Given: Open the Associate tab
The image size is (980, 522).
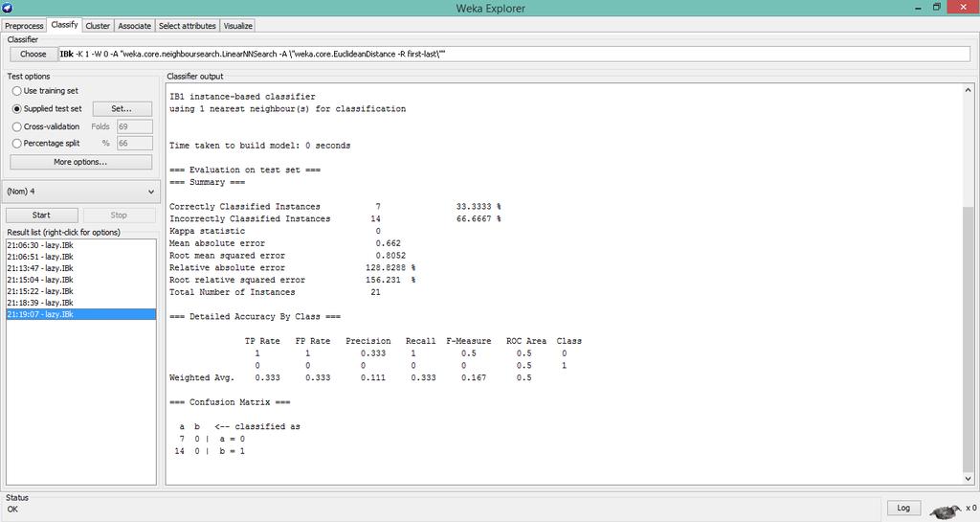Looking at the screenshot, I should coord(134,26).
